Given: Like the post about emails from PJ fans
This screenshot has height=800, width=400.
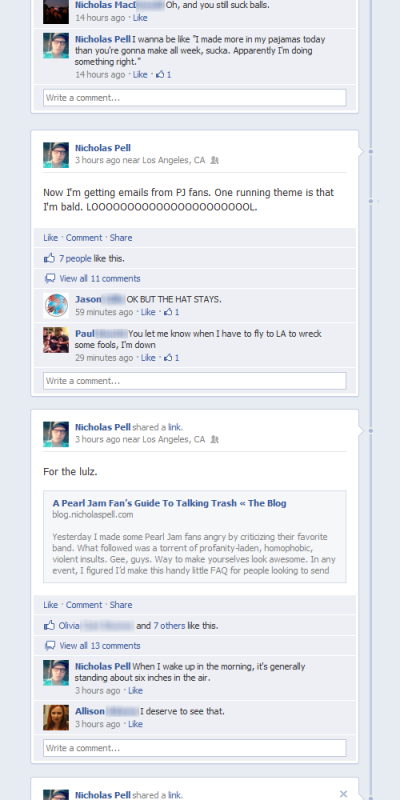Looking at the screenshot, I should pyautogui.click(x=51, y=238).
